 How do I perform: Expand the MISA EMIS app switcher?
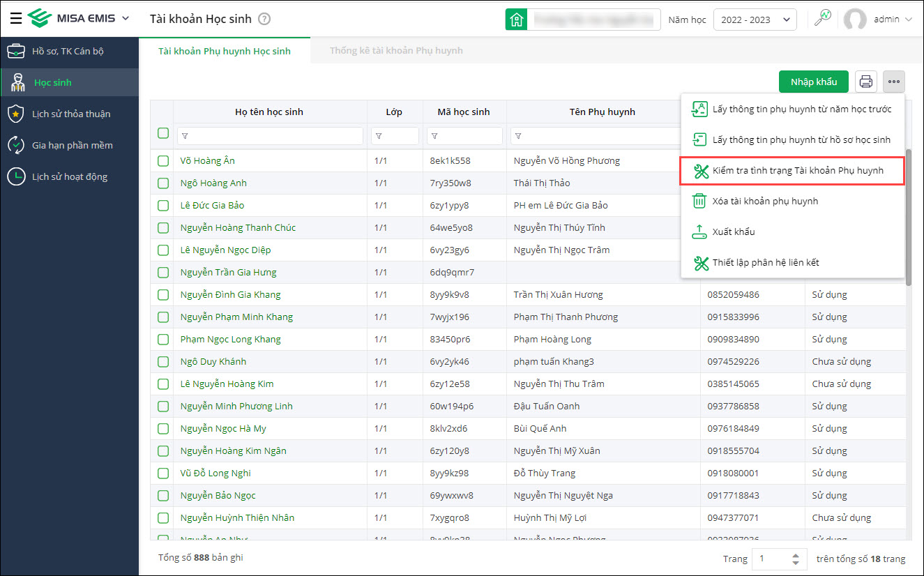click(126, 18)
